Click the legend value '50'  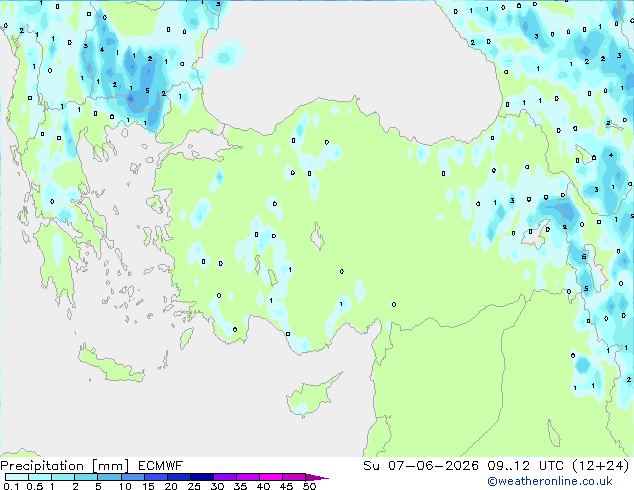point(310,486)
